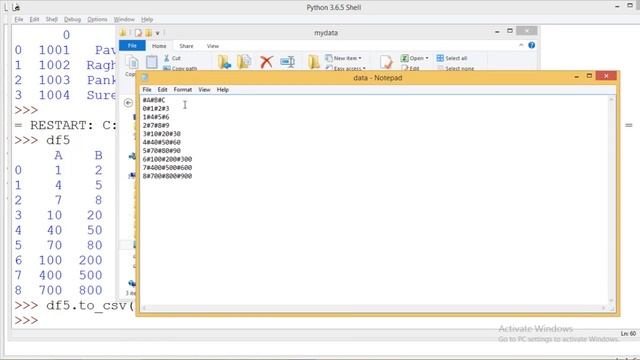Expand the quick access toolbar dropdown arrow
640x360 pixels.
(158, 33)
